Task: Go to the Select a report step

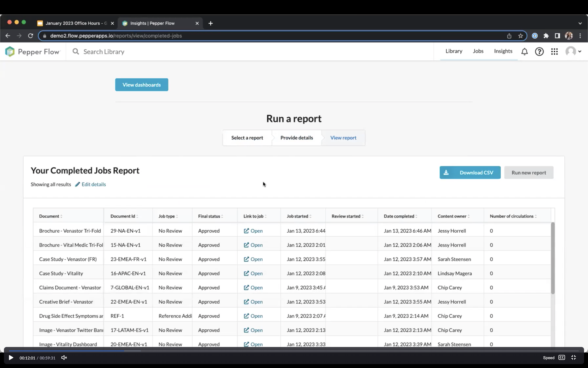Action: click(247, 138)
